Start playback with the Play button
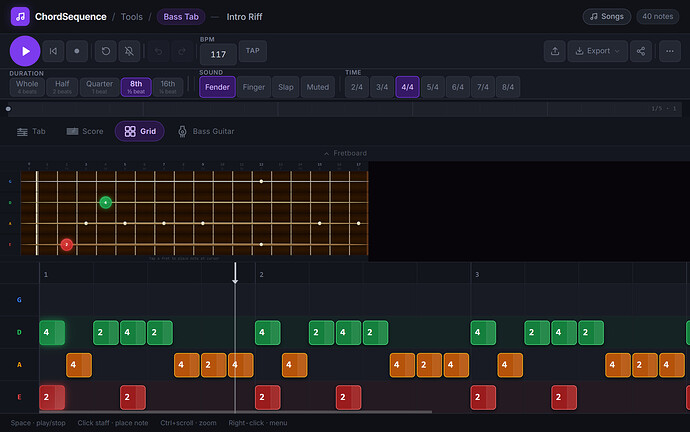This screenshot has height=432, width=690. click(25, 51)
